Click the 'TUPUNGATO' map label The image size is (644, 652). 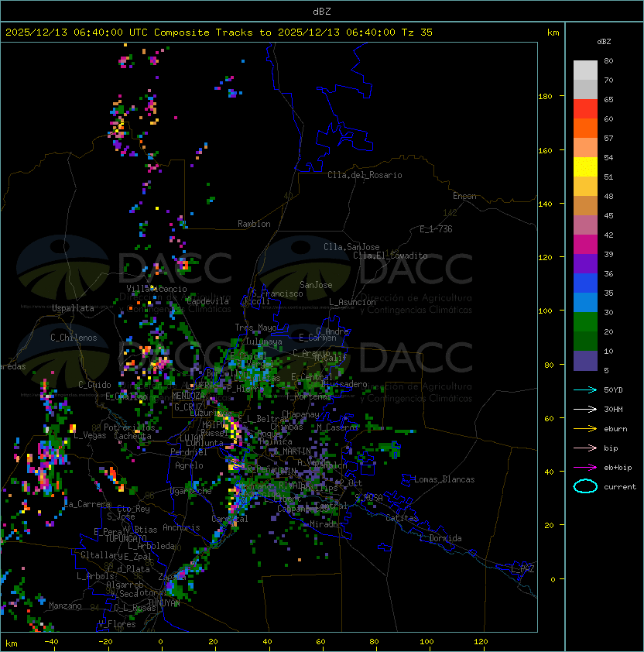pos(126,539)
